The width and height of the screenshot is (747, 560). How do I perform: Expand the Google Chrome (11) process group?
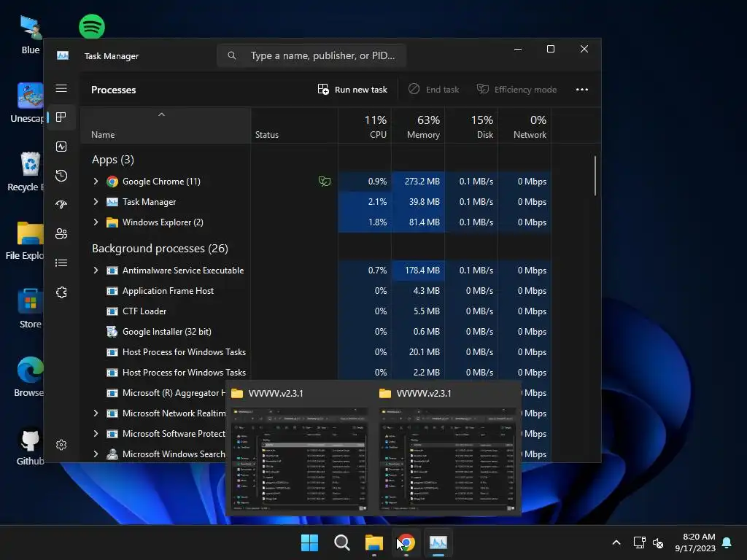[x=96, y=182]
